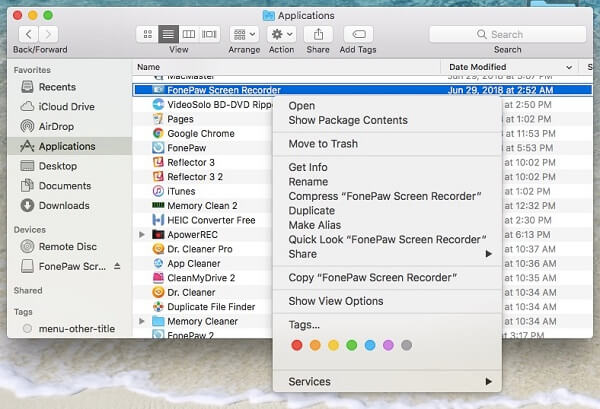The width and height of the screenshot is (600, 409).
Task: Apply the red tag color
Action: (297, 345)
